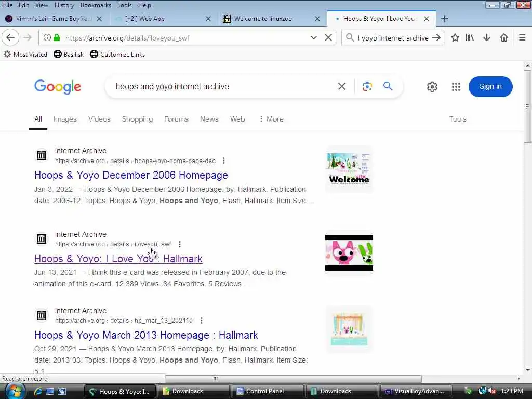Submit browser search with go arrow
Viewport: 532px width, 399px height.
436,37
